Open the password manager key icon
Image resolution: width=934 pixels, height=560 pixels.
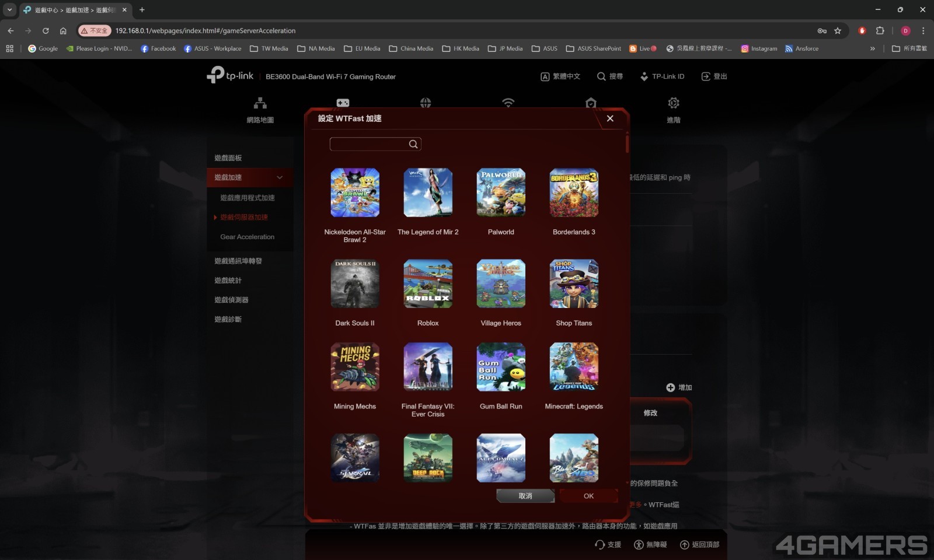point(822,31)
